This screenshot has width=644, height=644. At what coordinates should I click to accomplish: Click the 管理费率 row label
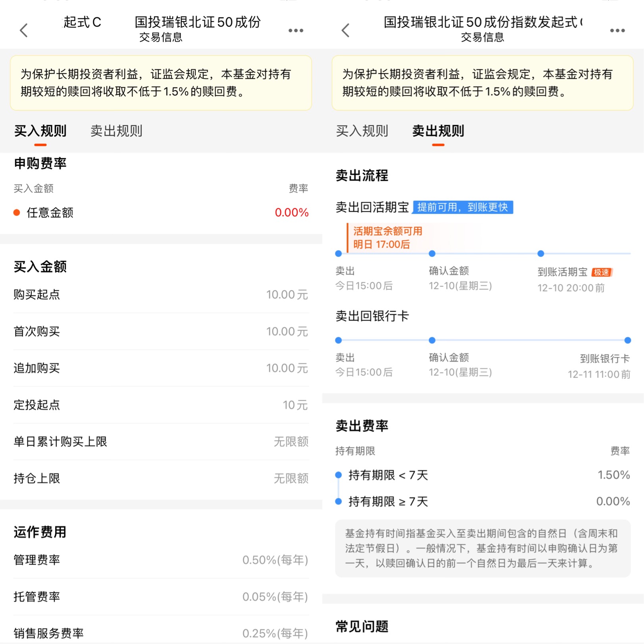coord(37,560)
